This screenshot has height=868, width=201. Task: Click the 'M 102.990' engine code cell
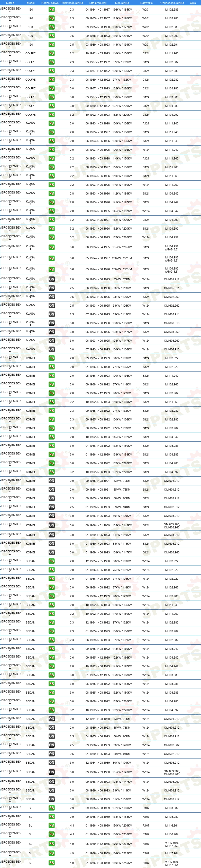click(x=172, y=36)
